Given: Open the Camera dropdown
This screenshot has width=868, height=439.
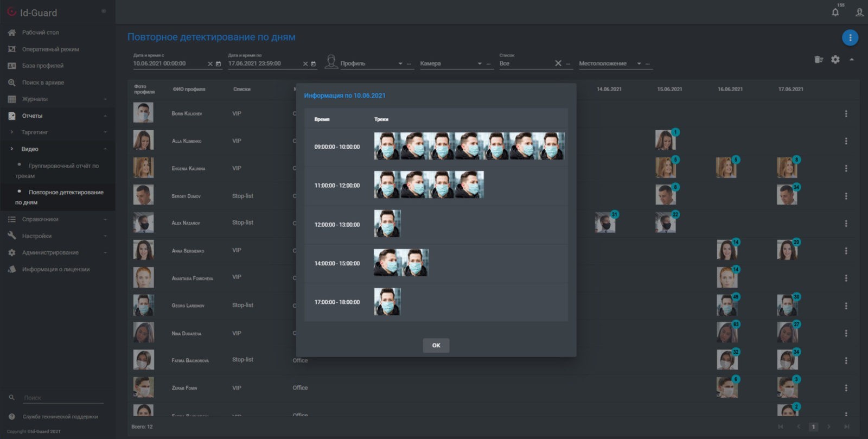Looking at the screenshot, I should pyautogui.click(x=480, y=64).
